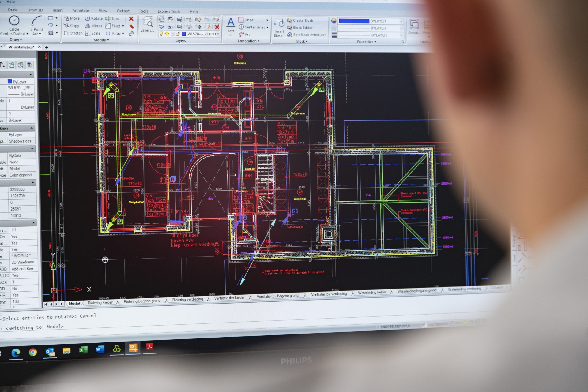Screen dimensions: 588x392
Task: Open the Express Tools ribbon tab
Action: click(169, 11)
